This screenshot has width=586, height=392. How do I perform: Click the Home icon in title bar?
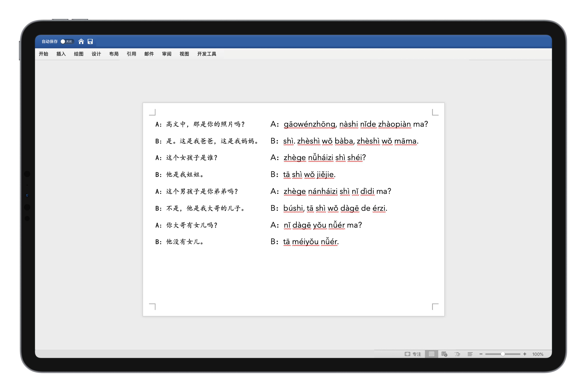[x=81, y=41]
